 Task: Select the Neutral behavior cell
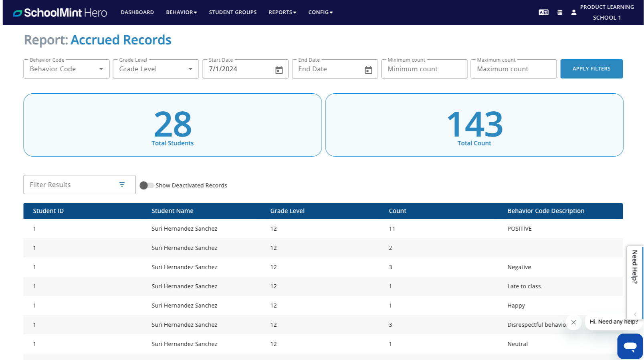[517, 344]
